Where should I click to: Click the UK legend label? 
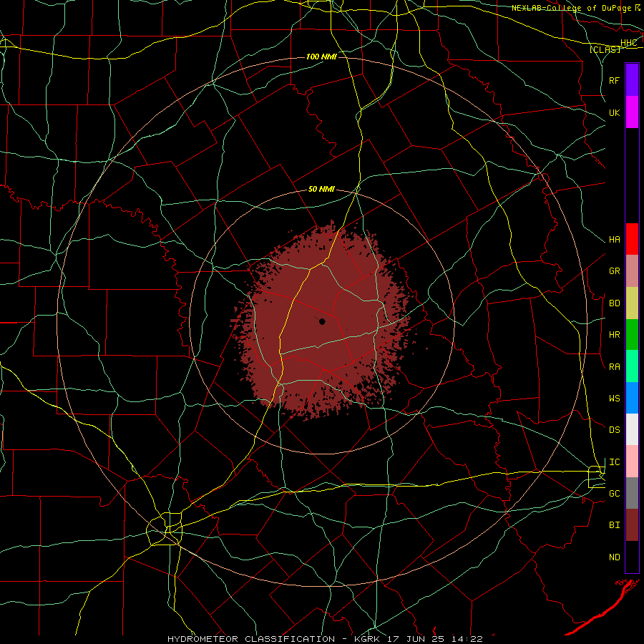click(614, 112)
